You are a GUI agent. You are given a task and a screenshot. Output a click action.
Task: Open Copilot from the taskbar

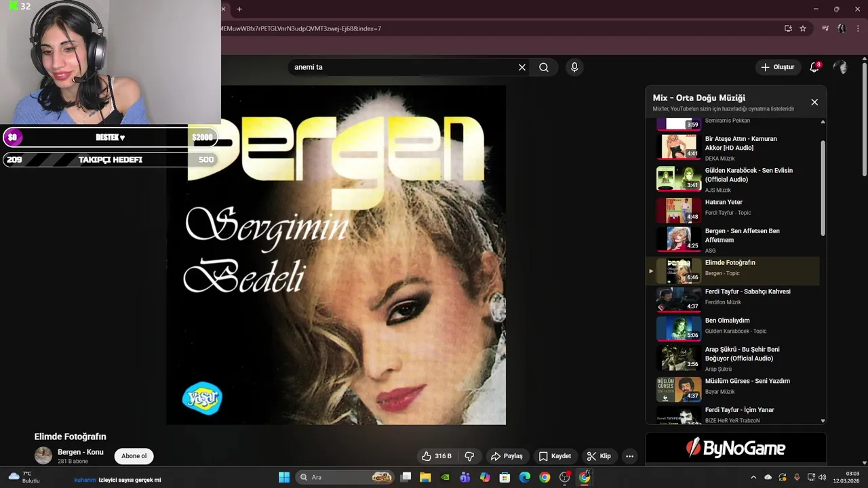(x=485, y=477)
